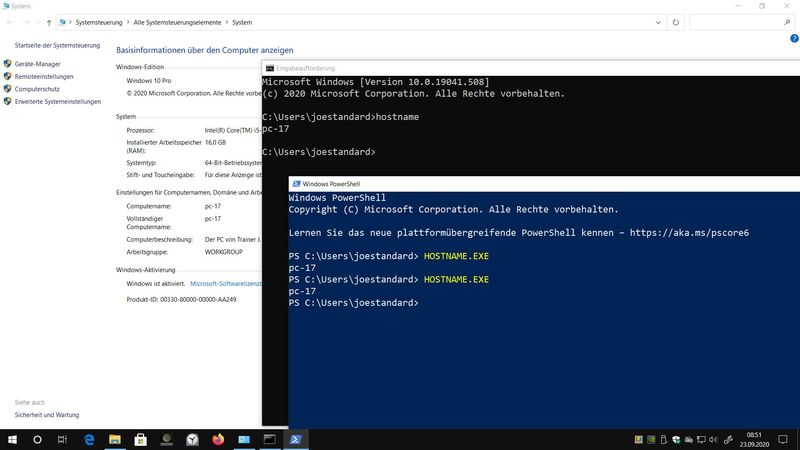Click the search magnifier in control panel
Screen dimensions: 800x450
787,22
